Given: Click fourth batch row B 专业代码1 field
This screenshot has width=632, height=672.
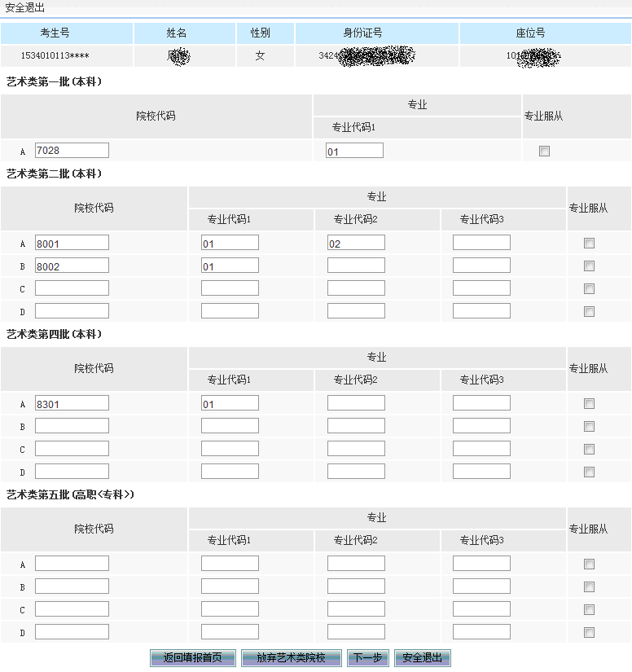Looking at the screenshot, I should pos(230,425).
